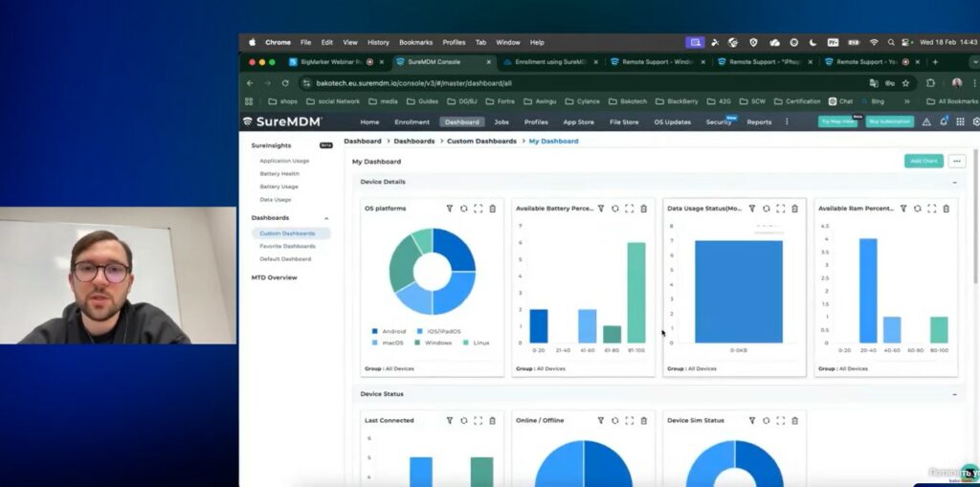Open Chrome's Bookmarks menu in menu bar
The image size is (980, 487).
[415, 42]
